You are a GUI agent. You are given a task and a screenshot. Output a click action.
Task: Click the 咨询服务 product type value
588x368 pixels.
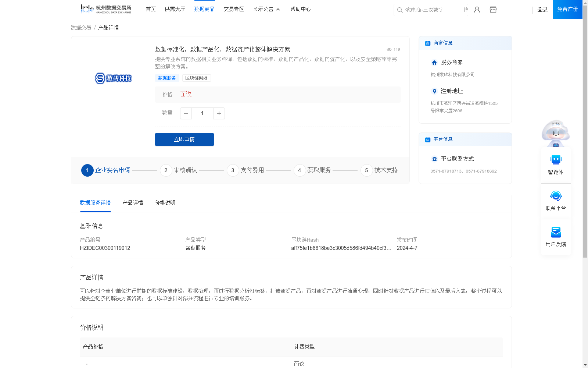pyautogui.click(x=196, y=248)
